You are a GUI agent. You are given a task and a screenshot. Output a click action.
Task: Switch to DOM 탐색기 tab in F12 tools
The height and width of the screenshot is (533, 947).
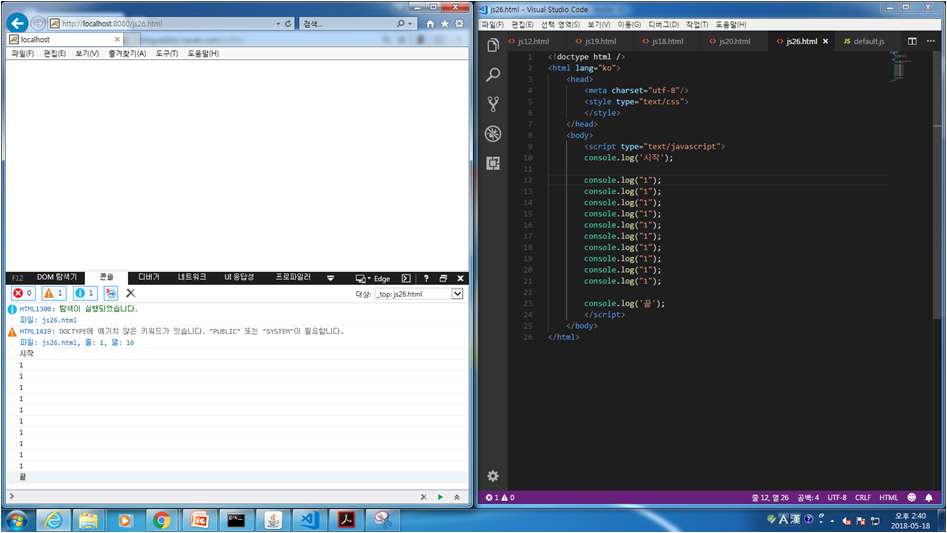point(57,277)
